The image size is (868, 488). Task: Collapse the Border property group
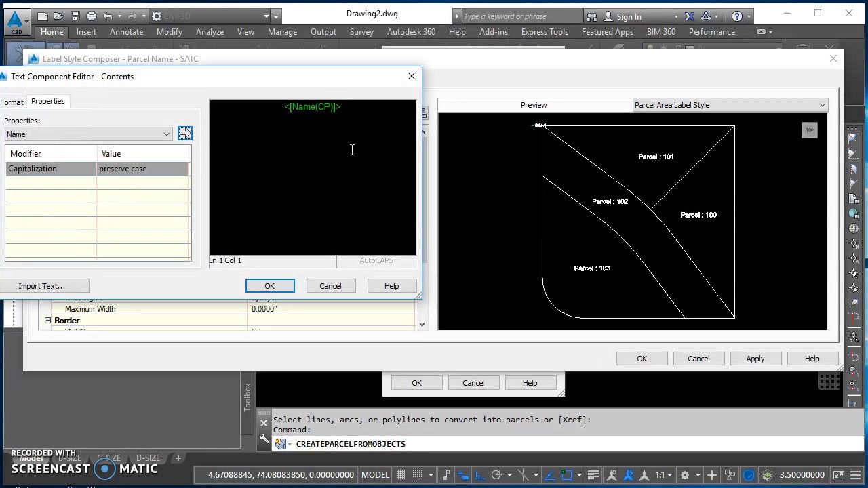[x=47, y=321]
